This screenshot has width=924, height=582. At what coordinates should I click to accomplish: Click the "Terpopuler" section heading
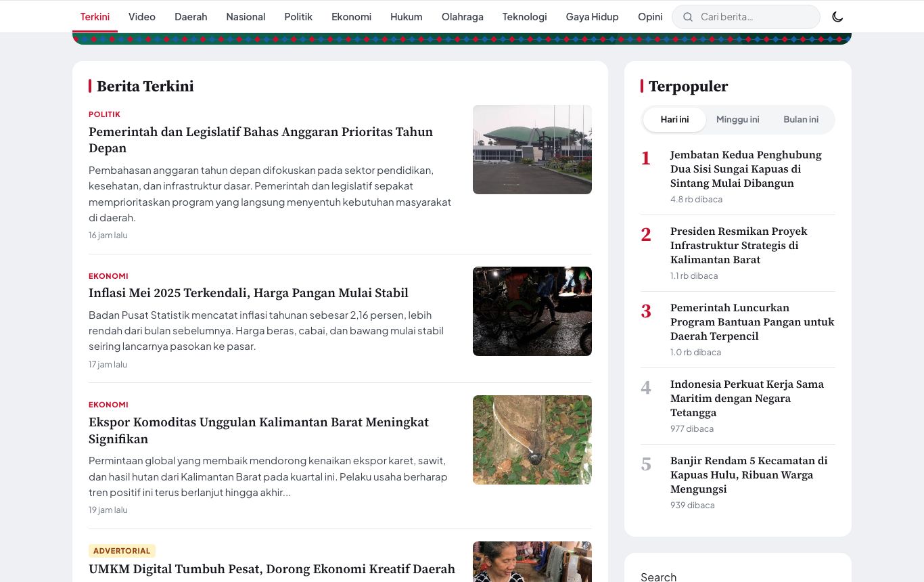[x=689, y=87]
